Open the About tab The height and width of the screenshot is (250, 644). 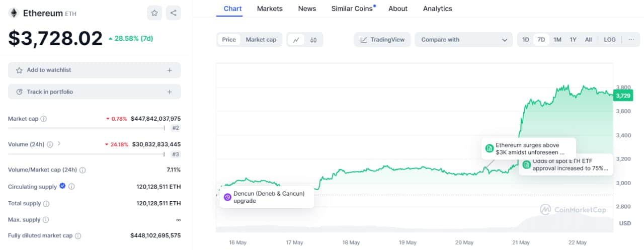tap(398, 9)
